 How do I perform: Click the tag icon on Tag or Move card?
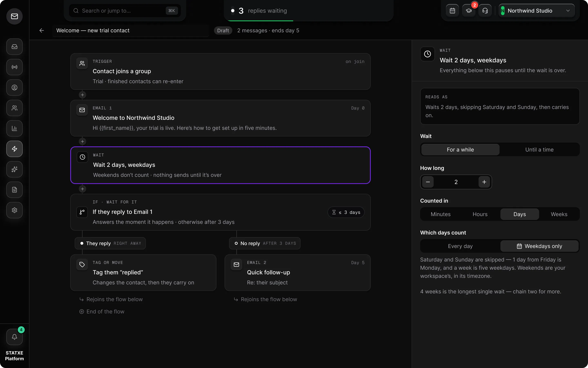click(82, 265)
